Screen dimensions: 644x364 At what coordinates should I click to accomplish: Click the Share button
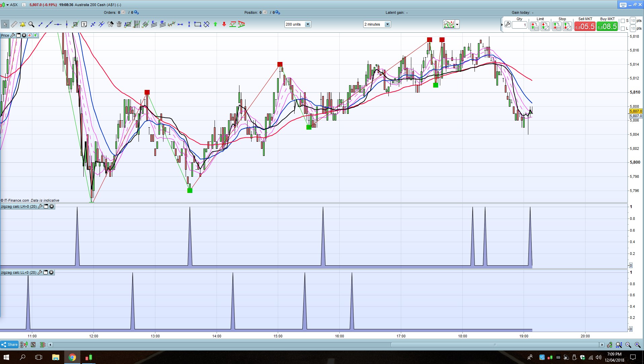[9, 344]
